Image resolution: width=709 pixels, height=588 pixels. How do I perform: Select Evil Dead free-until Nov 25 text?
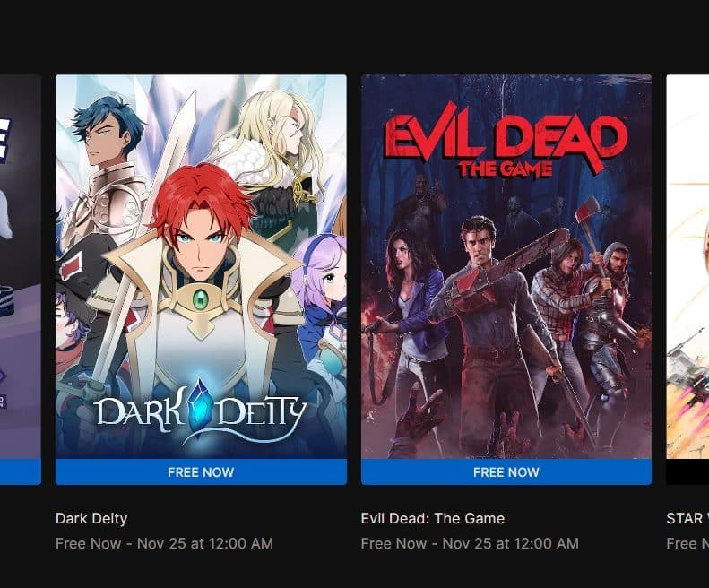470,543
